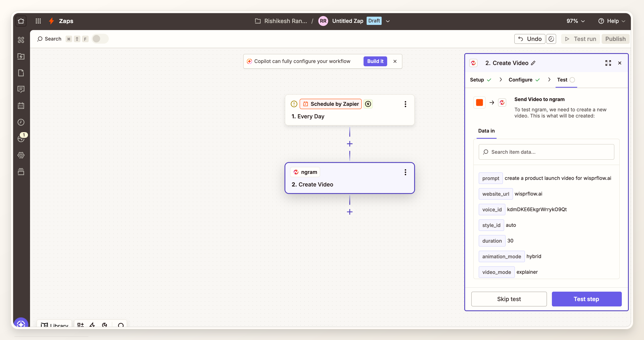Open version history clock icon

click(x=551, y=39)
